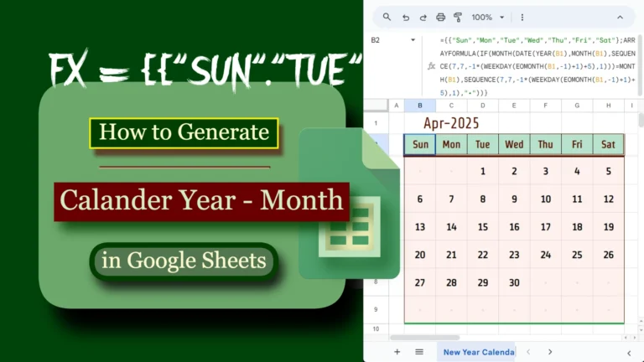
Task: Click the cell with date 13
Action: pos(420,227)
